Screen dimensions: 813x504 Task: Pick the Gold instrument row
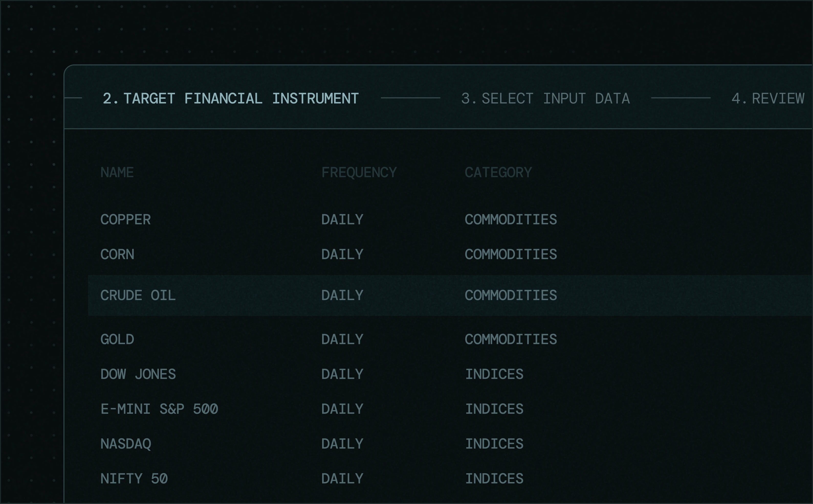[x=117, y=339]
